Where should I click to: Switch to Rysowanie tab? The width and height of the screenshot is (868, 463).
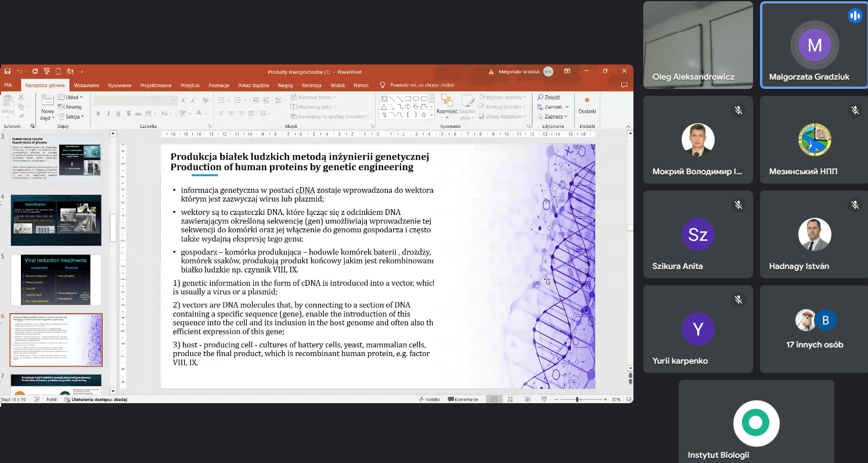coord(120,85)
